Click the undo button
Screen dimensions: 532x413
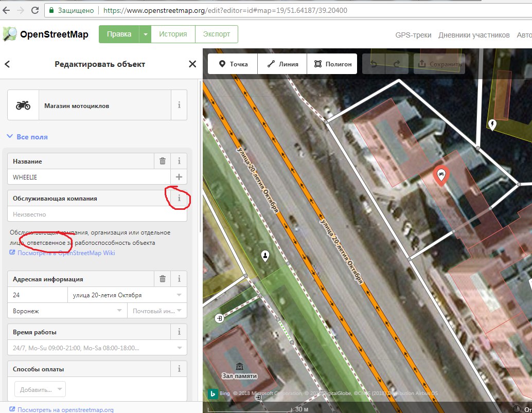pos(374,64)
